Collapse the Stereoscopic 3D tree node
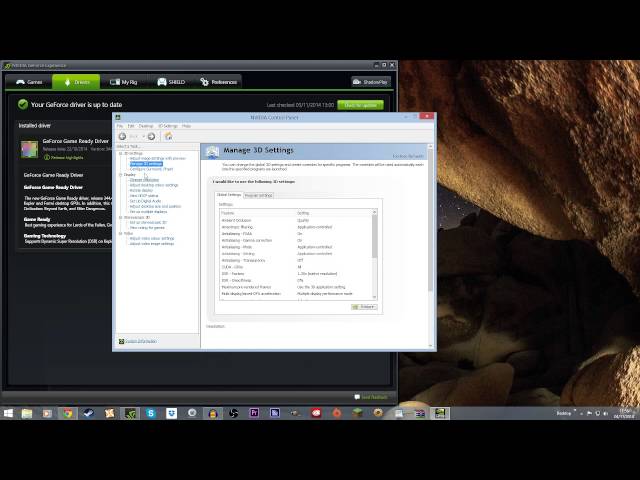Image resolution: width=640 pixels, height=480 pixels. coord(120,218)
